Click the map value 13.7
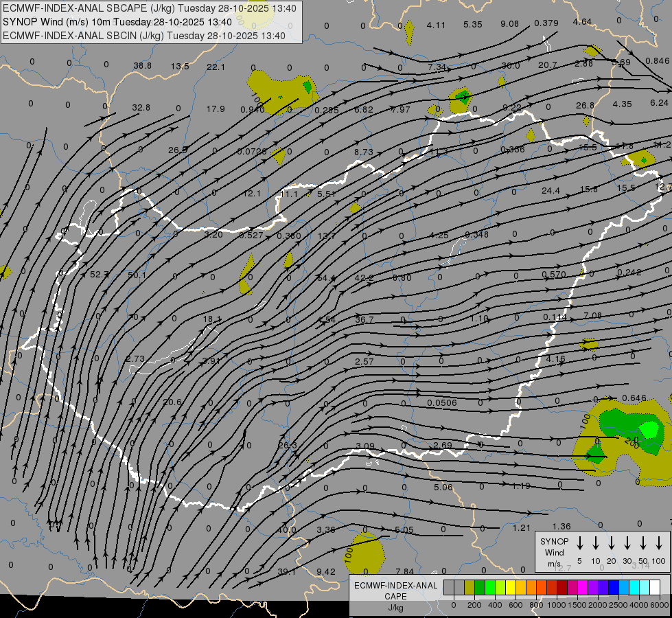Image resolution: width=672 pixels, height=618 pixels. (x=327, y=236)
